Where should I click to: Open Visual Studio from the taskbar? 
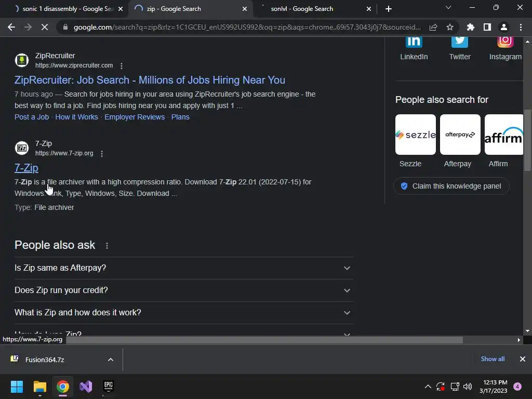pos(86,387)
